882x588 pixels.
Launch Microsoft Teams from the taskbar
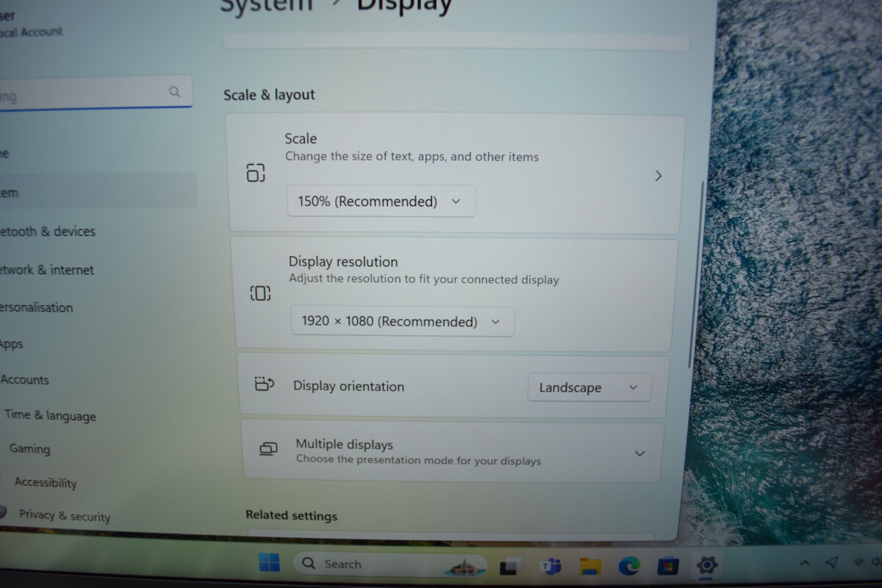tap(551, 566)
